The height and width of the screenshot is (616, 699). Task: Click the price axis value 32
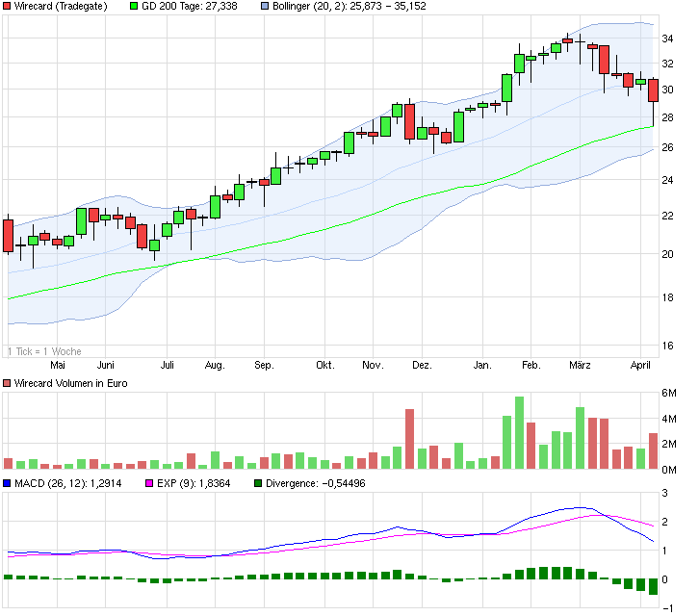click(667, 64)
